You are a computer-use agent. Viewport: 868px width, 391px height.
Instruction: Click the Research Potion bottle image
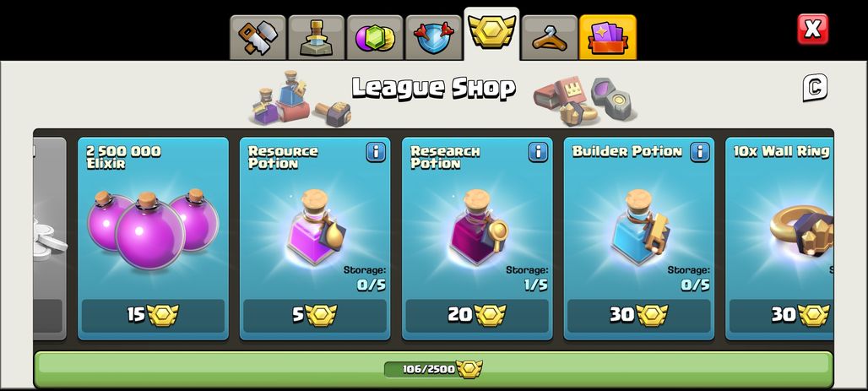(478, 227)
